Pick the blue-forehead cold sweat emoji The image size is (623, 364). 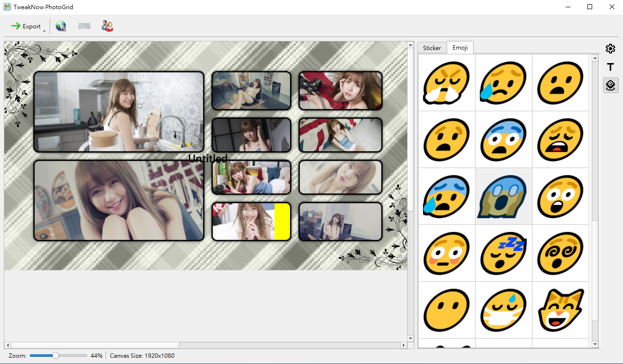[x=447, y=196]
